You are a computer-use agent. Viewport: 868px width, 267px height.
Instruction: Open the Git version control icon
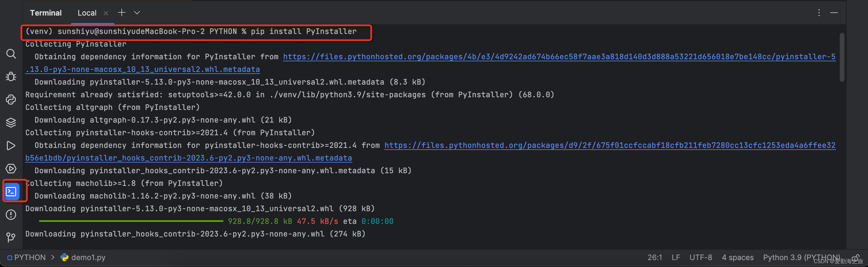11,237
